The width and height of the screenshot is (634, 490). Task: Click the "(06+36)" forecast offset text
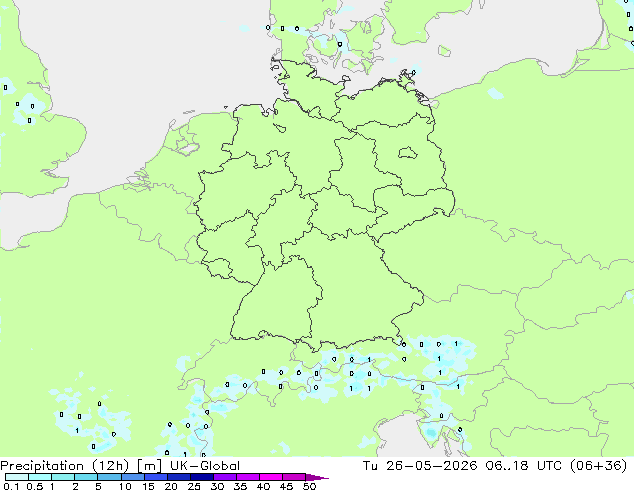pos(598,466)
